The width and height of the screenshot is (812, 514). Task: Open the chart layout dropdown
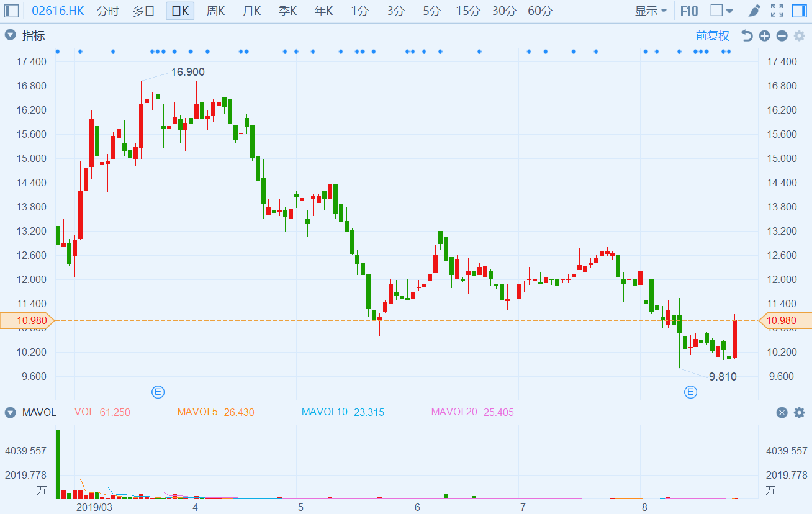pos(721,11)
